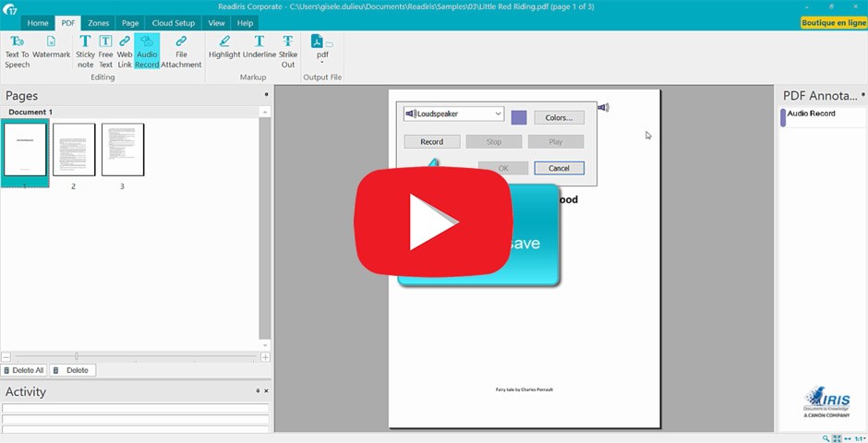Select page 3 thumbnail
Image resolution: width=868 pixels, height=443 pixels.
[122, 150]
